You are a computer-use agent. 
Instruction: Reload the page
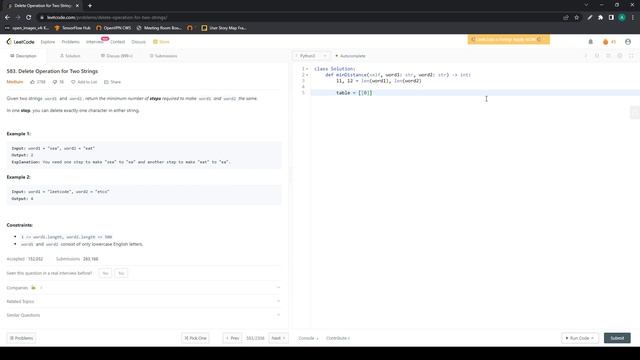coord(29,18)
